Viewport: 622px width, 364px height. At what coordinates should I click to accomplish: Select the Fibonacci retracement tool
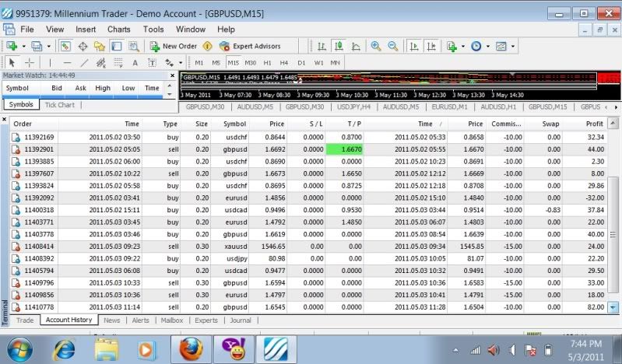click(x=118, y=63)
